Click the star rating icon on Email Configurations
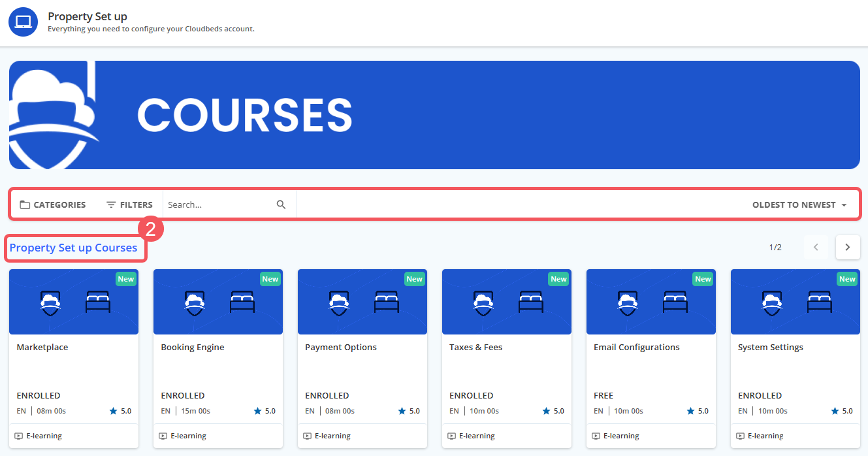The height and width of the screenshot is (456, 868). point(691,411)
